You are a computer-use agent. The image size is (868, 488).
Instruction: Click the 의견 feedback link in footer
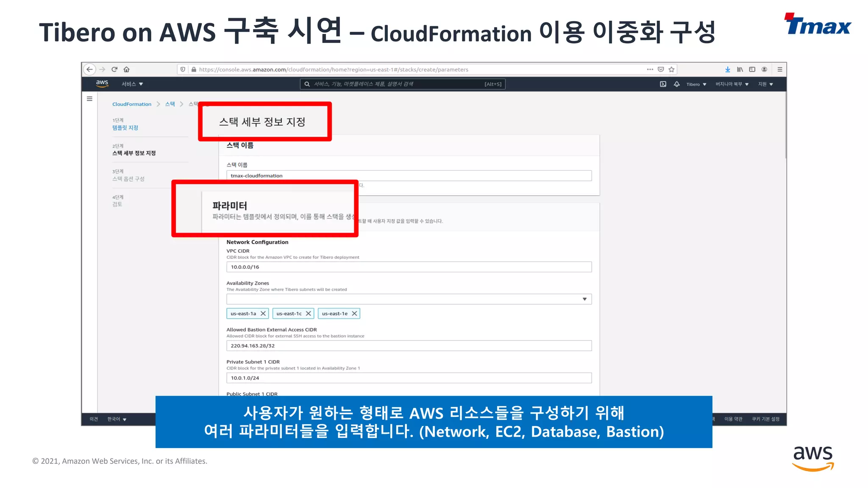click(94, 419)
